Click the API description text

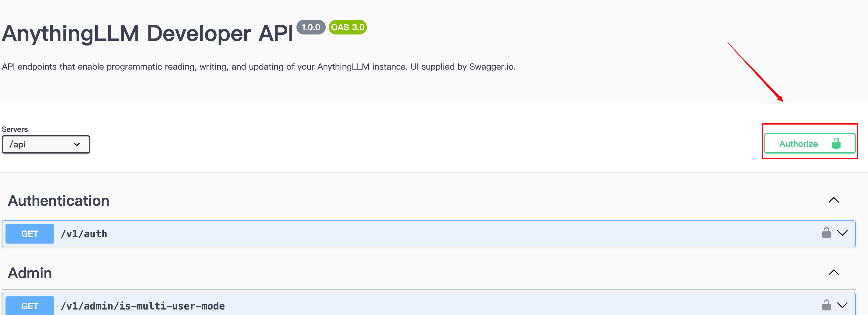(x=258, y=67)
